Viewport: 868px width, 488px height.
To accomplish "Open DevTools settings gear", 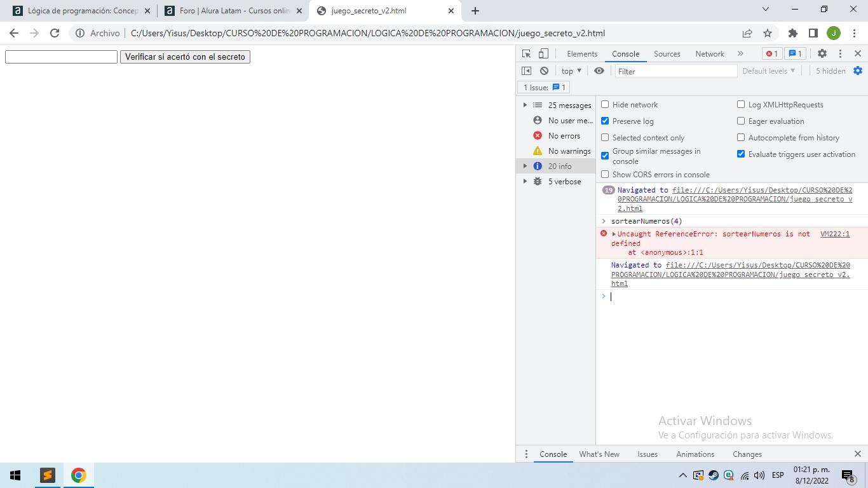I will (822, 54).
